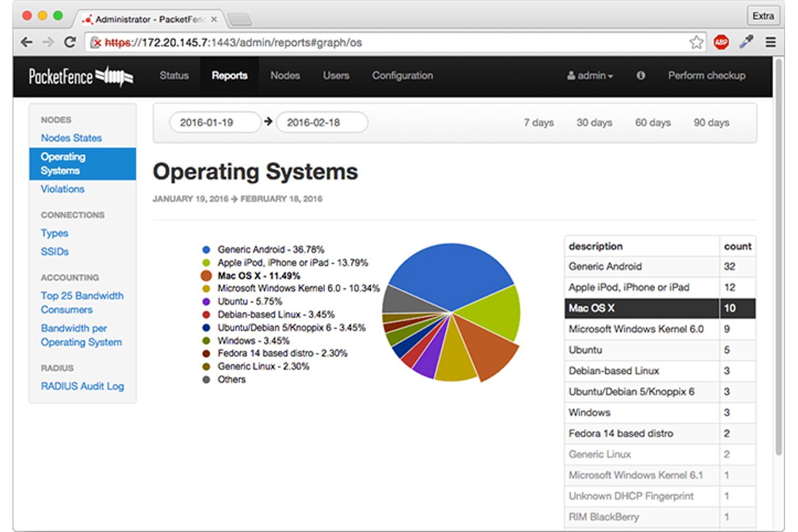Click the insecure certificate warning icon
This screenshot has height=532, width=798.
95,42
